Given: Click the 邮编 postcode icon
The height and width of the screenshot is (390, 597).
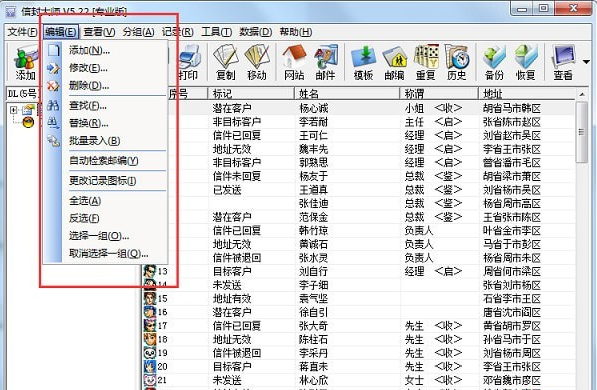Looking at the screenshot, I should pyautogui.click(x=395, y=62).
